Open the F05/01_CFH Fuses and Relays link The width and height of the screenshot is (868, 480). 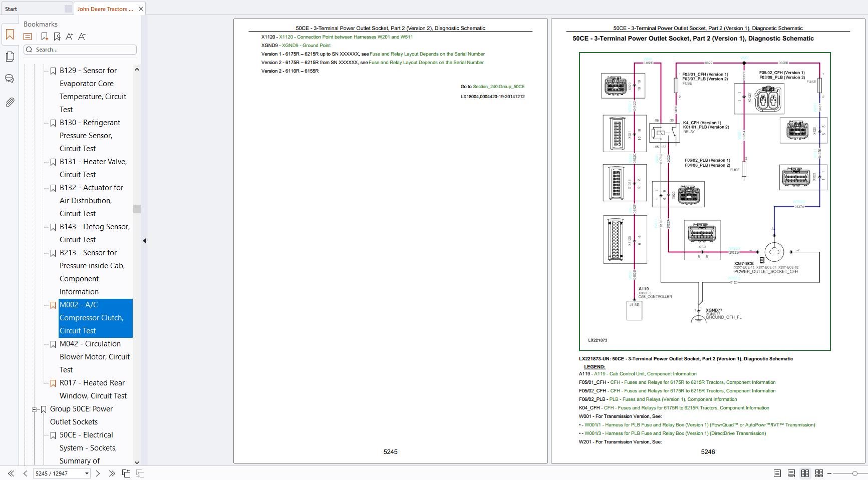[693, 382]
